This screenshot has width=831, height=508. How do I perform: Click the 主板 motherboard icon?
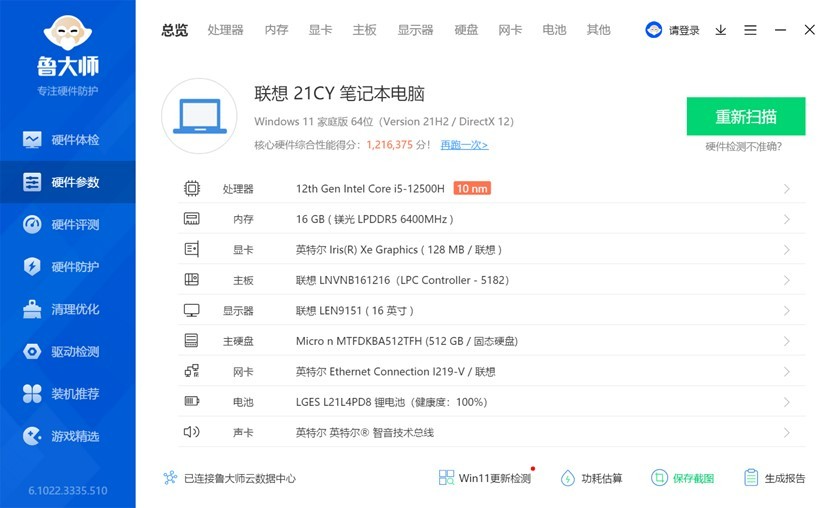[x=191, y=279]
